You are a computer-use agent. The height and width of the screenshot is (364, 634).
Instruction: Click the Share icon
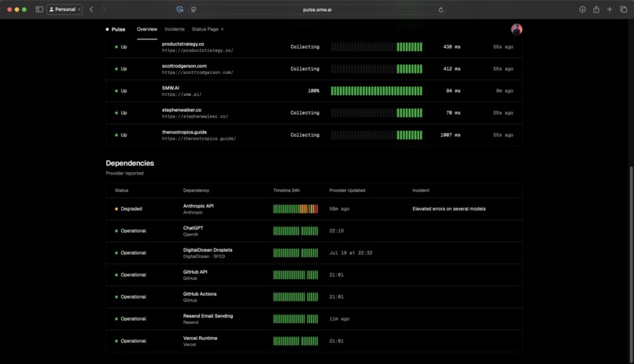[596, 9]
